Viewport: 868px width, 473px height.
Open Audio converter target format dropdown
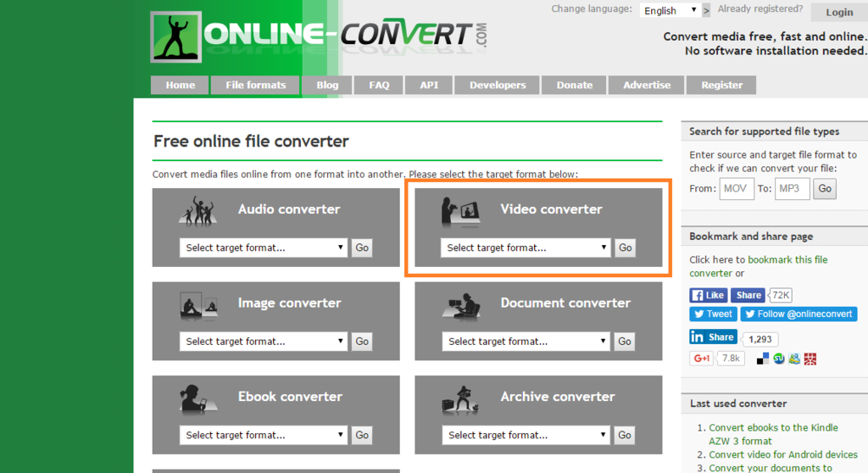pos(264,248)
